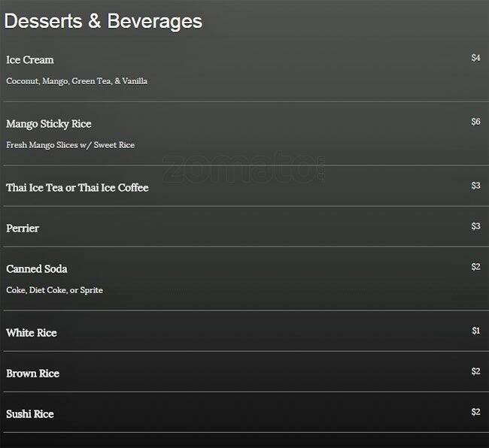This screenshot has height=448, width=489.
Task: Select the Sushi Rice item
Action: 30,414
